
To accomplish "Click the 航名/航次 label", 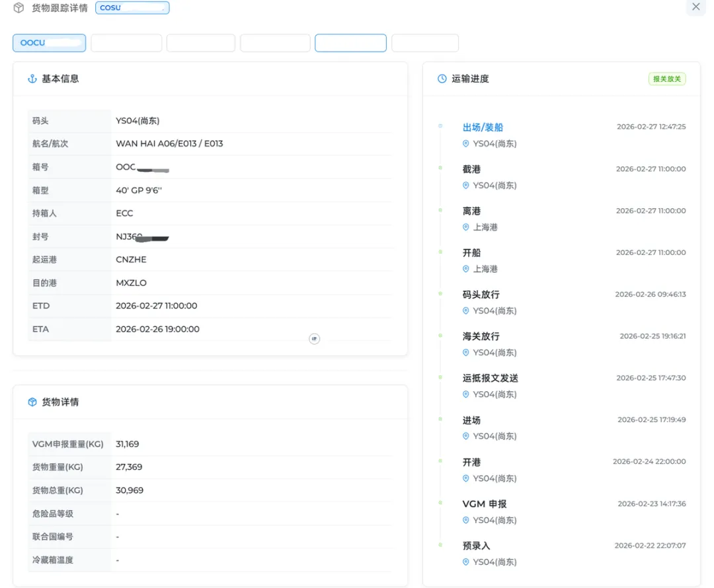I will point(50,144).
